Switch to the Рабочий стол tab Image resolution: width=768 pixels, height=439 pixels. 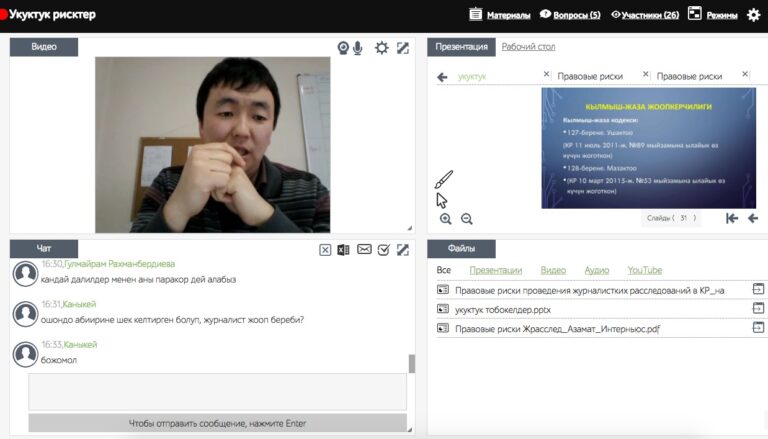coord(528,47)
